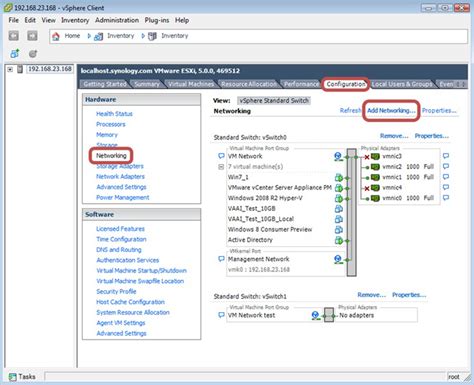Open the View menu
This screenshot has width=474, height=385.
coord(49,20)
